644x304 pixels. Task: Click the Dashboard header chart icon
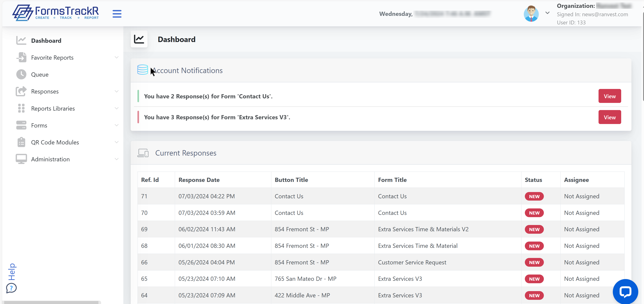(139, 39)
